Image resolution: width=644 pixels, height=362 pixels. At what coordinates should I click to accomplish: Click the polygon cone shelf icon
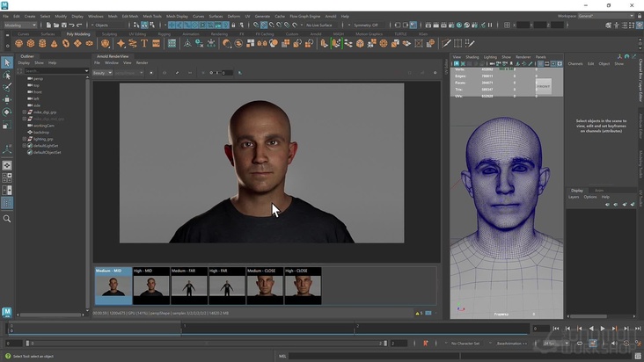55,43
